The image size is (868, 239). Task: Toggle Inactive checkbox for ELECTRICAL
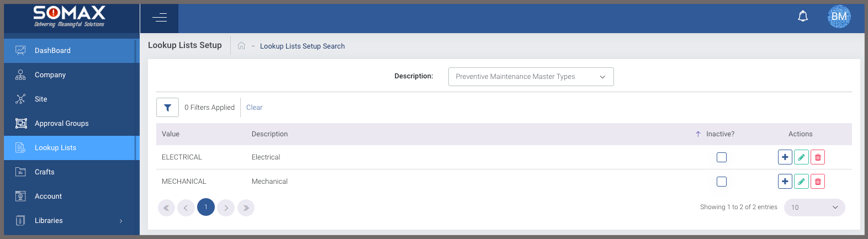pyautogui.click(x=721, y=157)
